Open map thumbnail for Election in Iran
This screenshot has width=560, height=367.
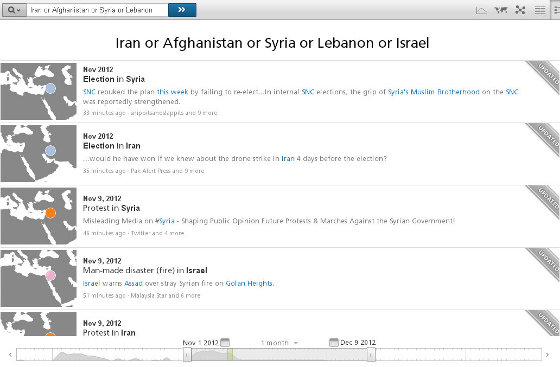(x=39, y=153)
